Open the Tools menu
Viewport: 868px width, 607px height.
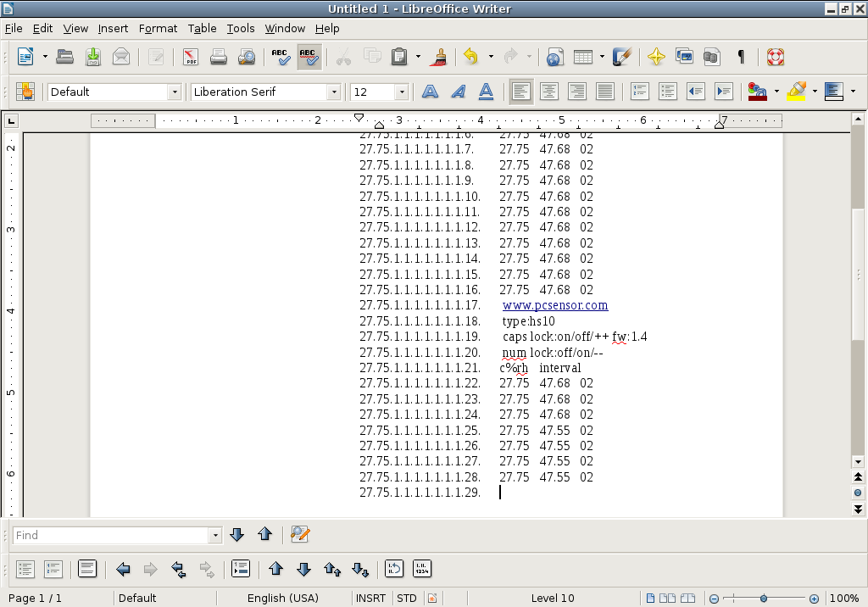pyautogui.click(x=241, y=28)
